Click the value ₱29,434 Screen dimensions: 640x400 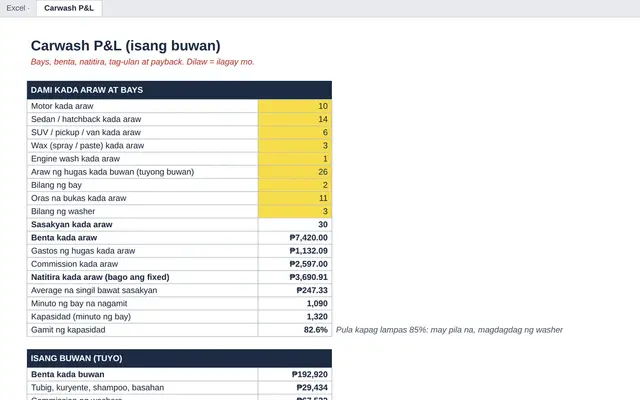312,387
